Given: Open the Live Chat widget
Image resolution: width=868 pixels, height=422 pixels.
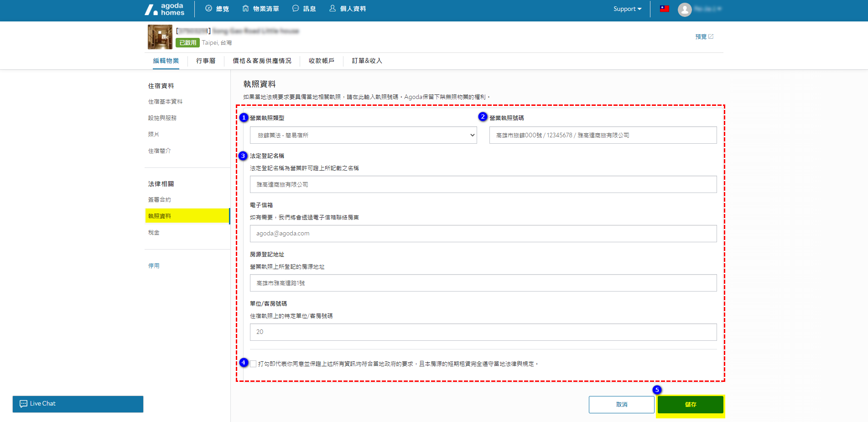Looking at the screenshot, I should click(x=78, y=404).
